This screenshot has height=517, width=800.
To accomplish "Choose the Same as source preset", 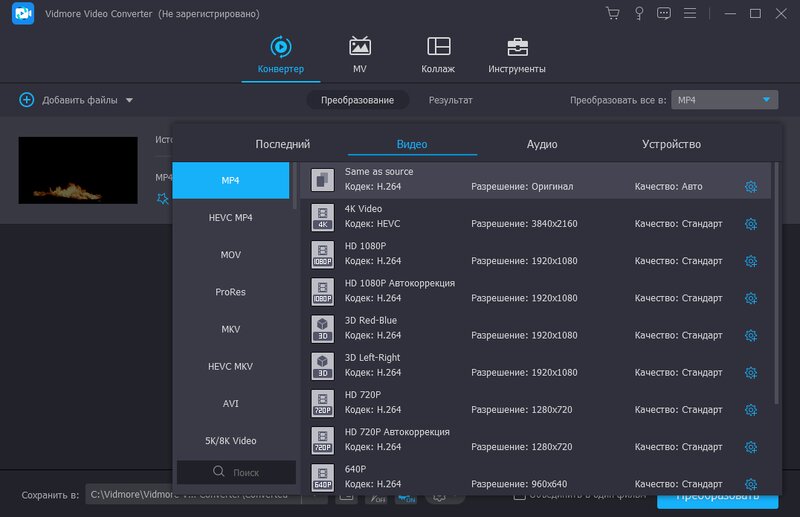I will pyautogui.click(x=535, y=180).
